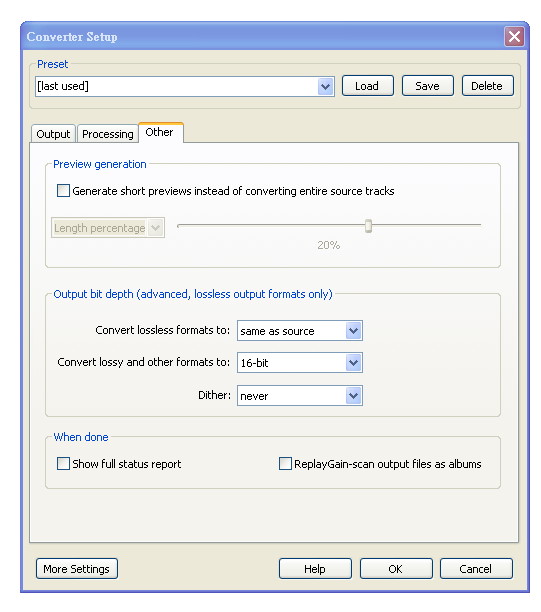Click the Cancel button
The image size is (541, 612).
[x=476, y=569]
